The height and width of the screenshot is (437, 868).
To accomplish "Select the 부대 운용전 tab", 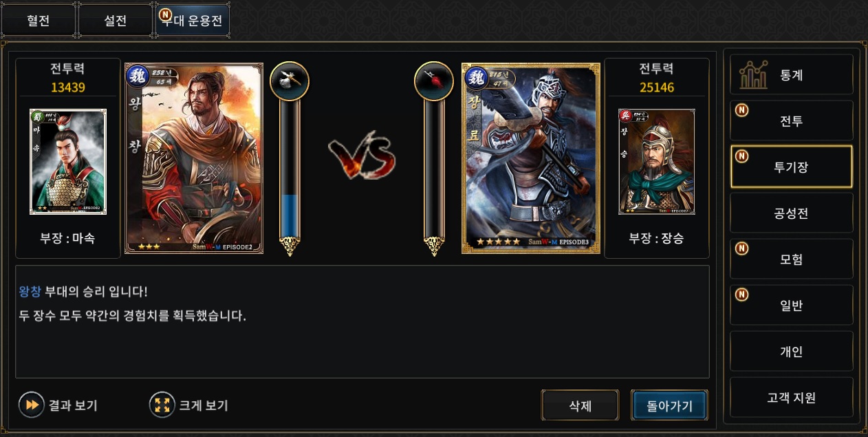I will coord(193,21).
